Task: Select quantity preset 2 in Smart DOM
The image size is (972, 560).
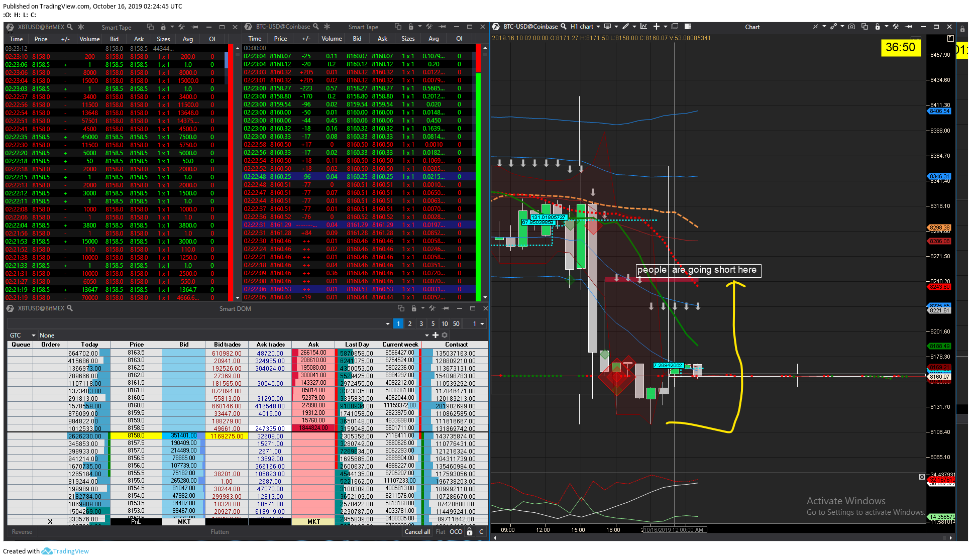Action: (410, 323)
